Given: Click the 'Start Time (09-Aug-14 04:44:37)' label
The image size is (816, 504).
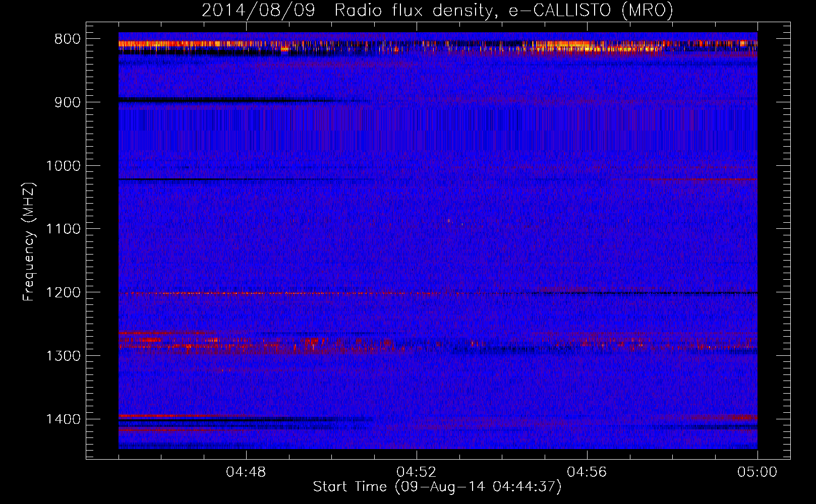Looking at the screenshot, I should pos(437,487).
